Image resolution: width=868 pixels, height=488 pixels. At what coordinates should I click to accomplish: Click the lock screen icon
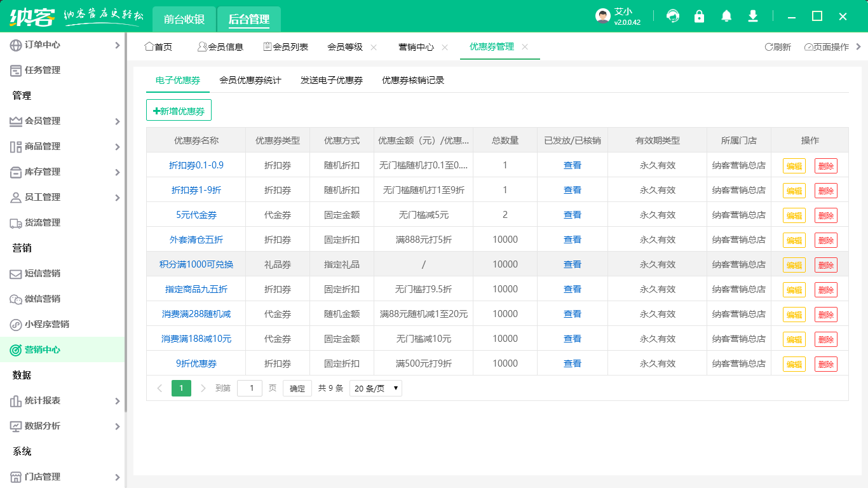point(700,17)
